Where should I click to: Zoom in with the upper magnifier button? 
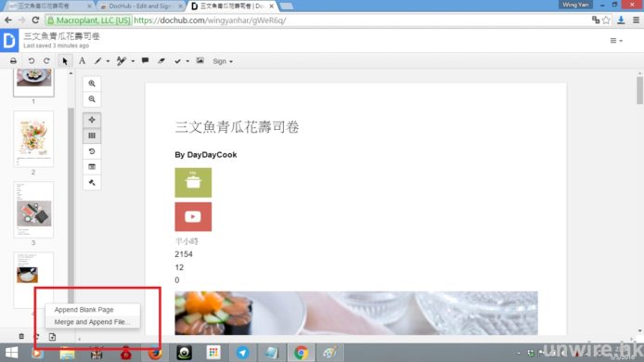click(x=92, y=84)
